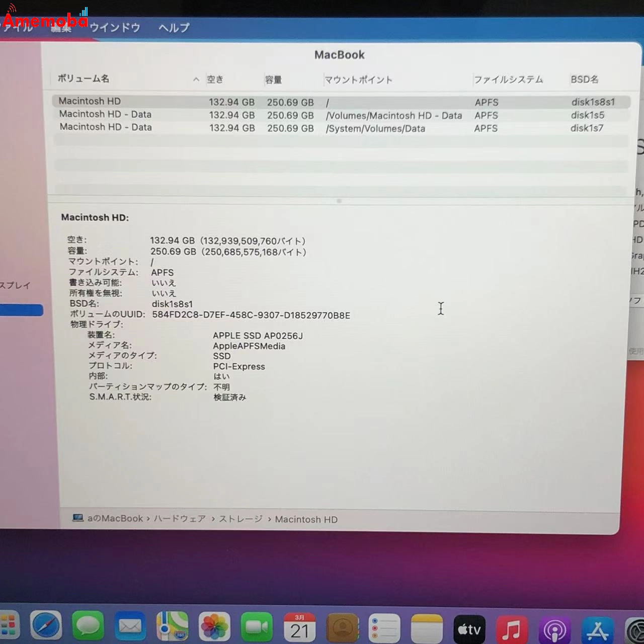Image resolution: width=644 pixels, height=644 pixels.
Task: Click the sort arrow on the ボリューム名 column
Action: [196, 79]
